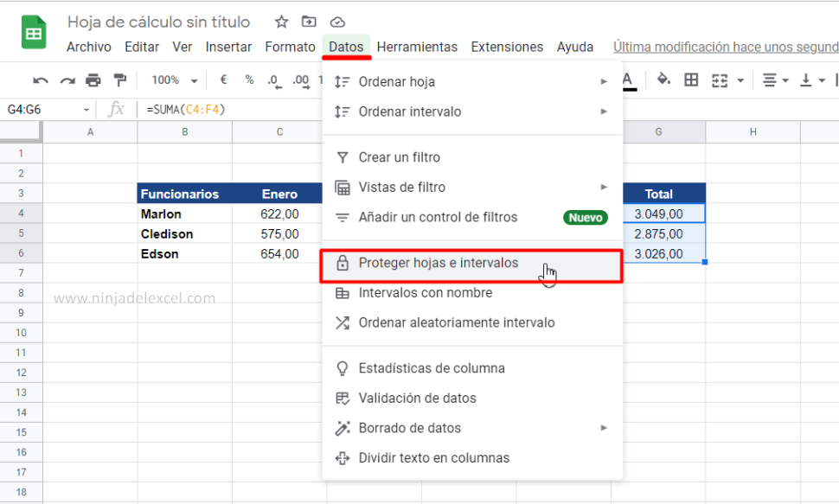Open the cell borders tool
The image size is (839, 504).
(x=691, y=80)
